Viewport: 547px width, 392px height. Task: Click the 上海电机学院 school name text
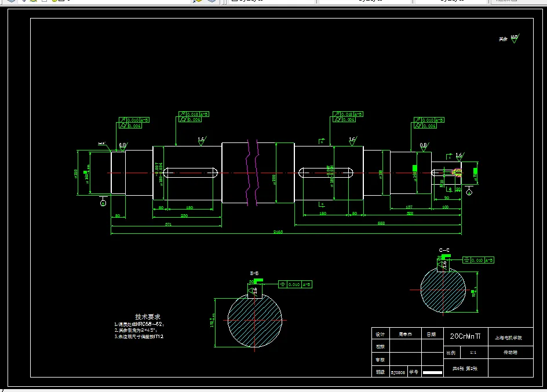(x=509, y=338)
